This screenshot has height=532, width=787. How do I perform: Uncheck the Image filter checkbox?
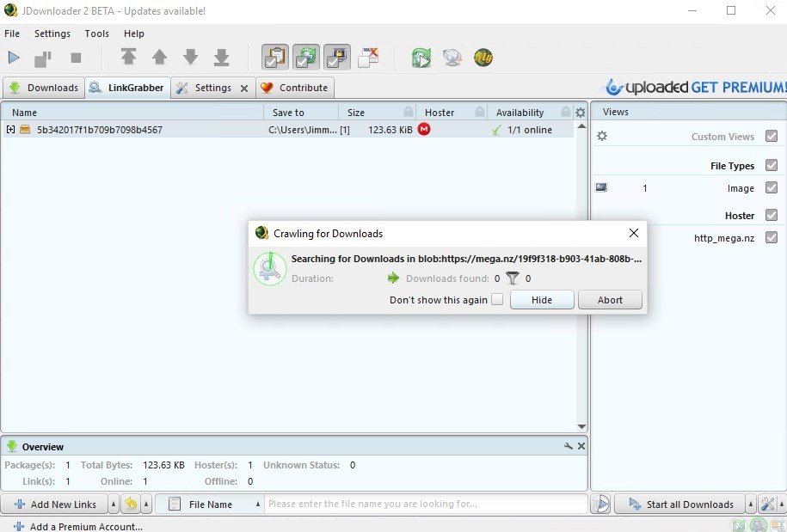coord(772,187)
